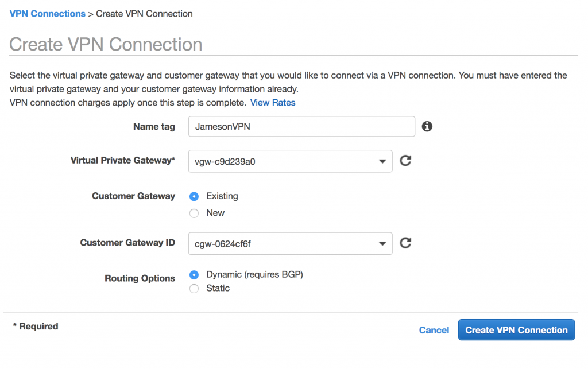This screenshot has width=588, height=369.
Task: Click the Customer Gateway ID label
Action: [x=127, y=243]
